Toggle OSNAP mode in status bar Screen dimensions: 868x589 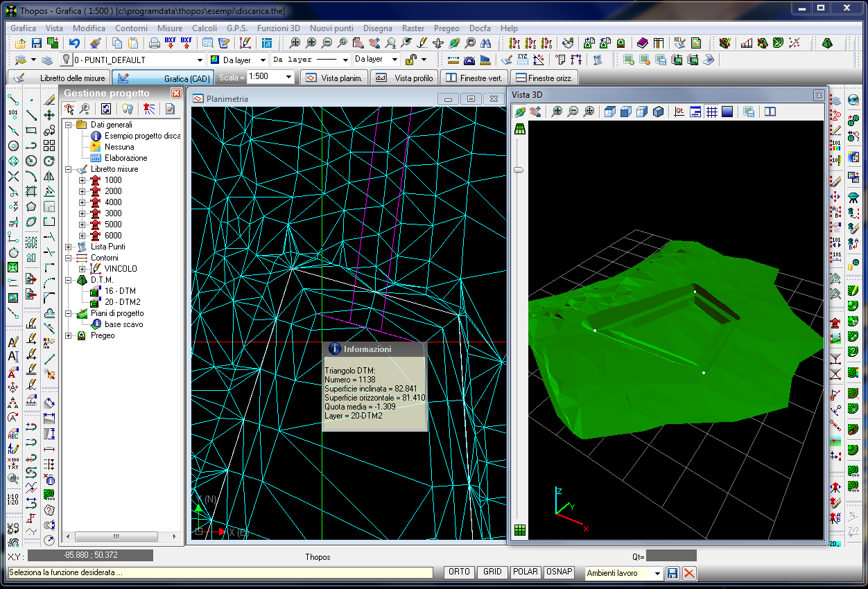click(x=559, y=572)
